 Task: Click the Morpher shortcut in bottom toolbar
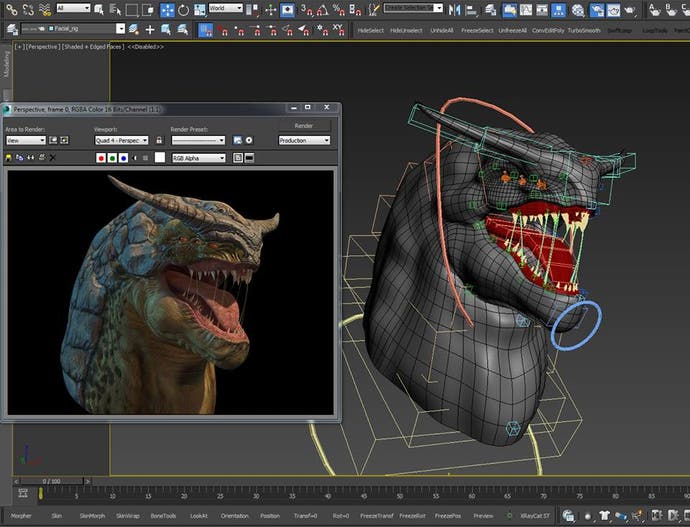coord(21,516)
